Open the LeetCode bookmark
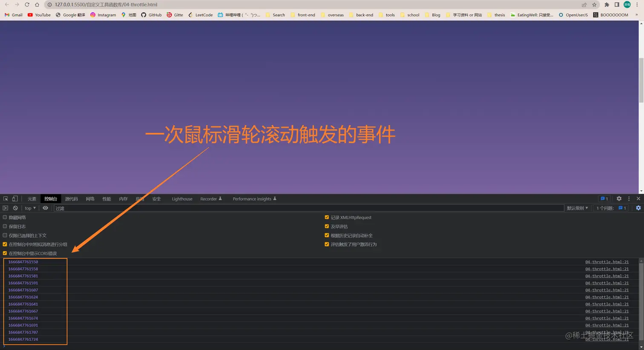 [x=200, y=15]
